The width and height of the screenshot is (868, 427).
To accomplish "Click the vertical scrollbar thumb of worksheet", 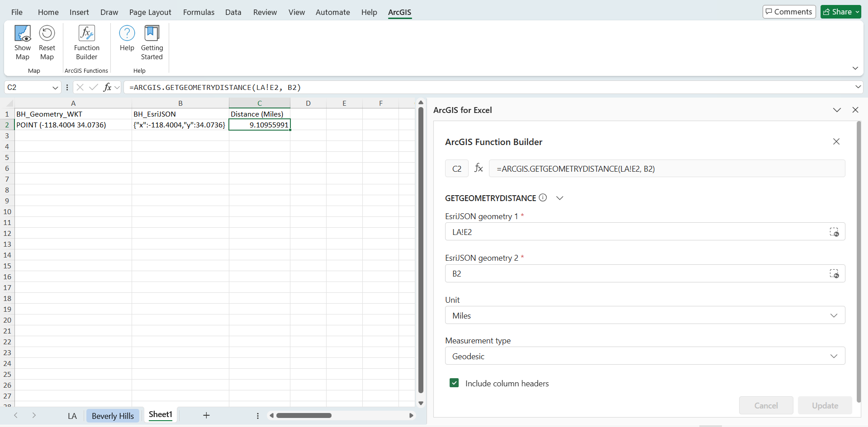I will click(x=421, y=250).
